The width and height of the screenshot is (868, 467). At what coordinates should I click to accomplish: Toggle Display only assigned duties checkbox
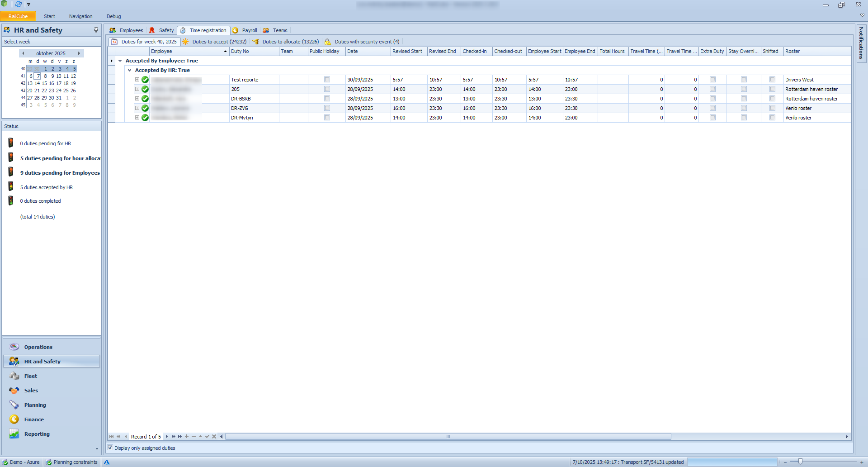tap(110, 448)
